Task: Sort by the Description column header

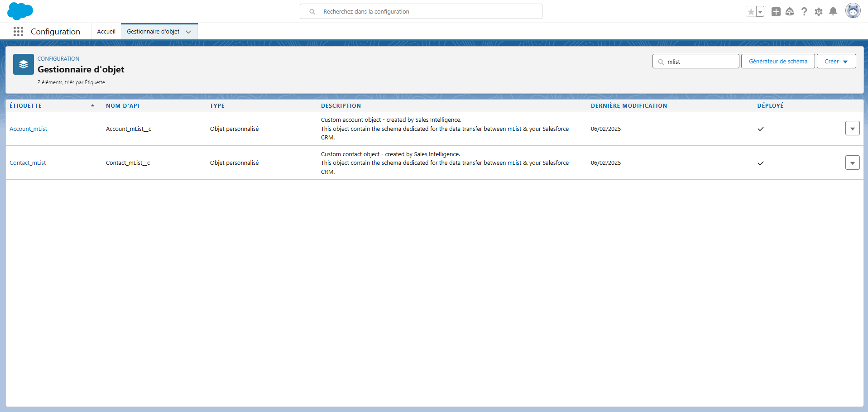Action: click(x=341, y=105)
